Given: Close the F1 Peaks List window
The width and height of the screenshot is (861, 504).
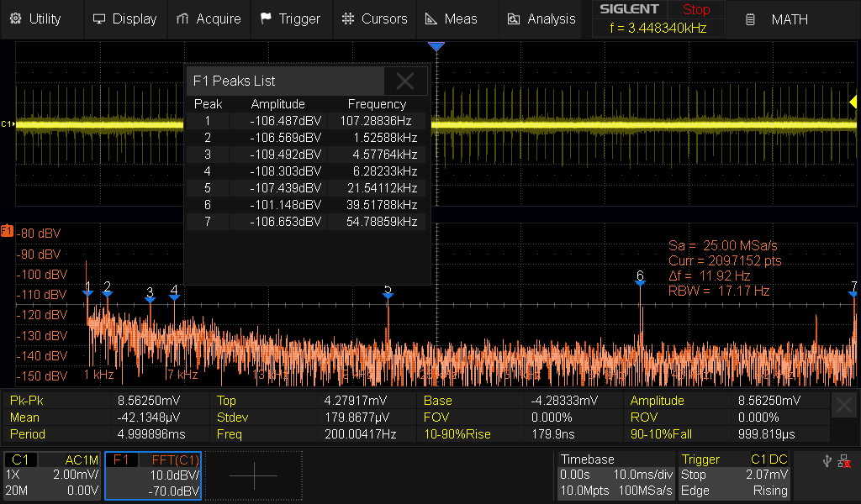Looking at the screenshot, I should pyautogui.click(x=405, y=81).
